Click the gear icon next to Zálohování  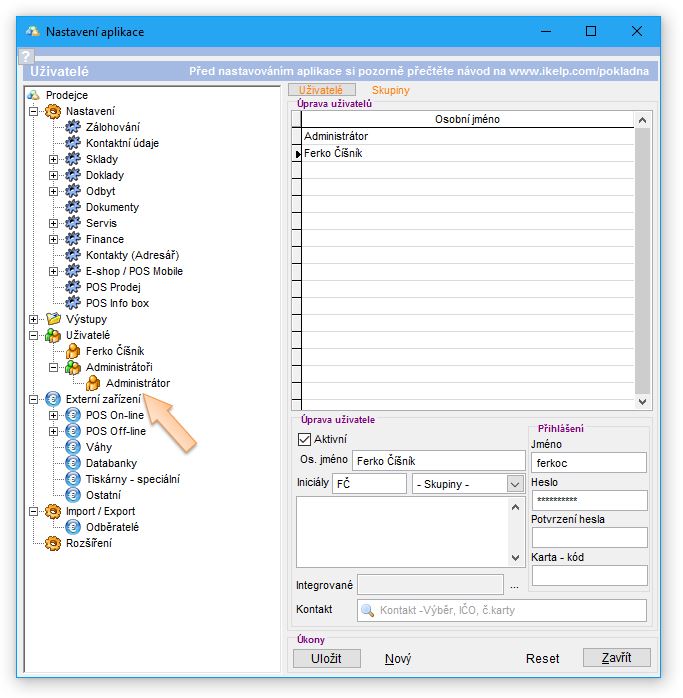(72, 127)
